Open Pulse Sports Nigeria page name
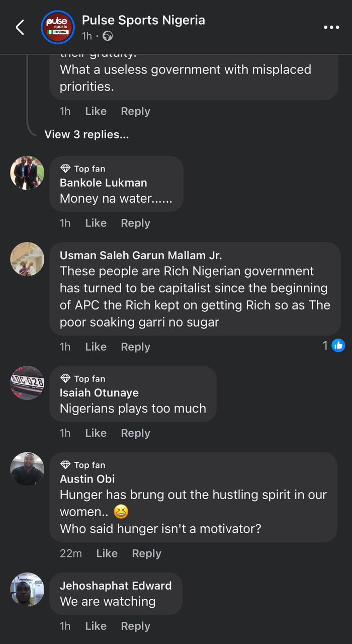The width and height of the screenshot is (352, 644). pyautogui.click(x=143, y=20)
